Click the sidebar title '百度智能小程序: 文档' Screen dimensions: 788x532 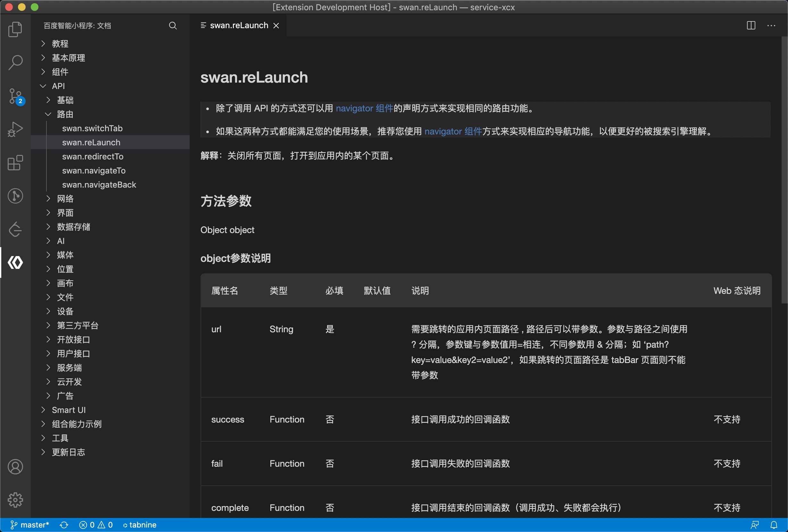point(77,26)
